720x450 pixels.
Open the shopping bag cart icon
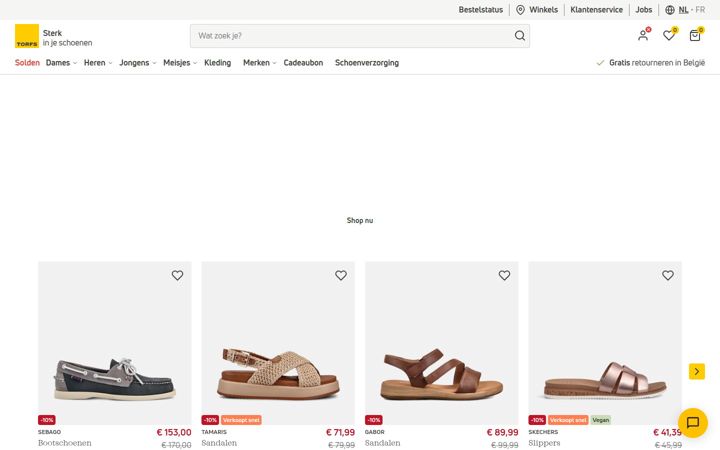[x=695, y=35]
